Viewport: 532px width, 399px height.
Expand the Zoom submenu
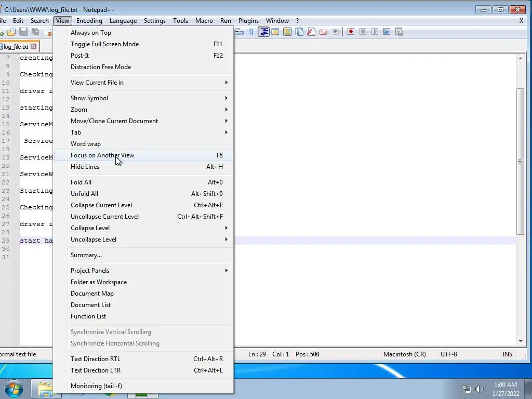pyautogui.click(x=143, y=110)
